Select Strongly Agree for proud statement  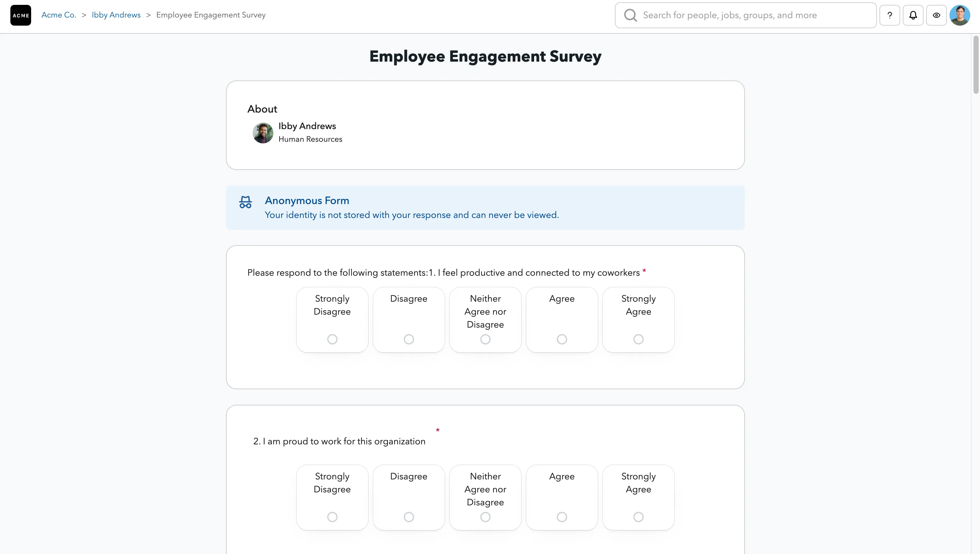pos(638,497)
